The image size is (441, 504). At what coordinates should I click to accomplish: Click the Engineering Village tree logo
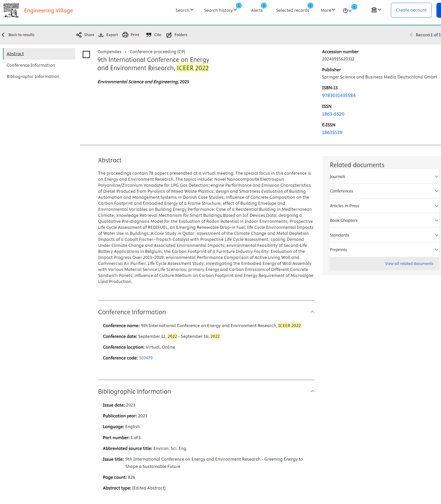(x=11, y=10)
